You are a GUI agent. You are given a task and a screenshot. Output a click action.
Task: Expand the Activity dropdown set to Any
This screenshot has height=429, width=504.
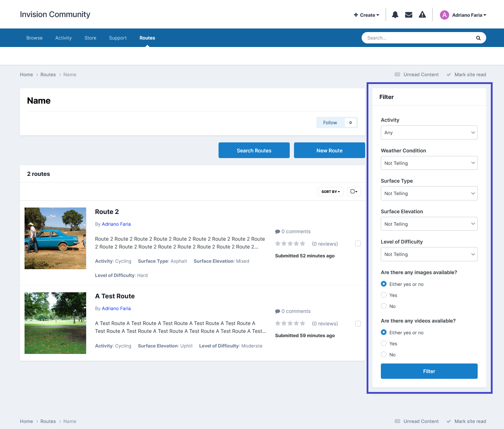[x=429, y=132]
